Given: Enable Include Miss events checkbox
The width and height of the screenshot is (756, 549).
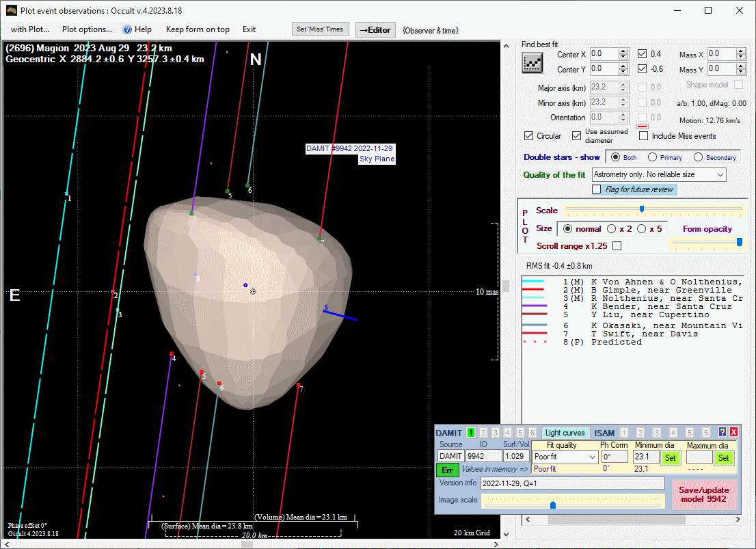Looking at the screenshot, I should click(x=643, y=136).
